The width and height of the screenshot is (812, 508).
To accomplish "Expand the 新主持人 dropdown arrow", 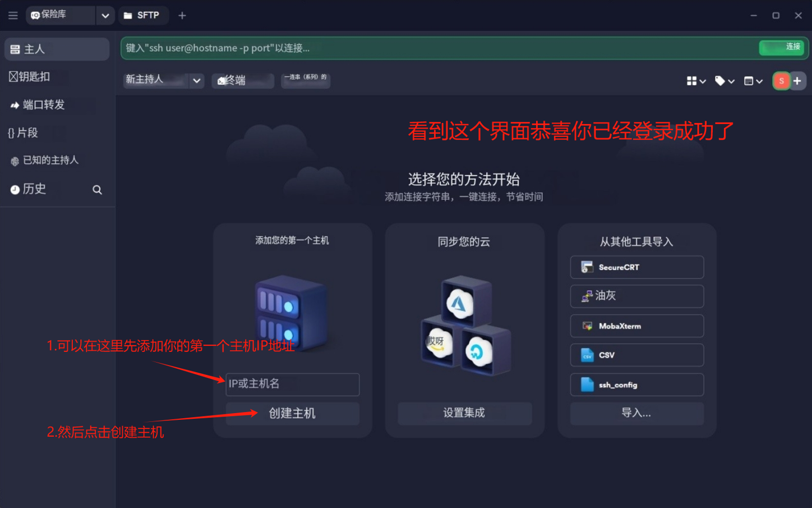I will point(196,80).
